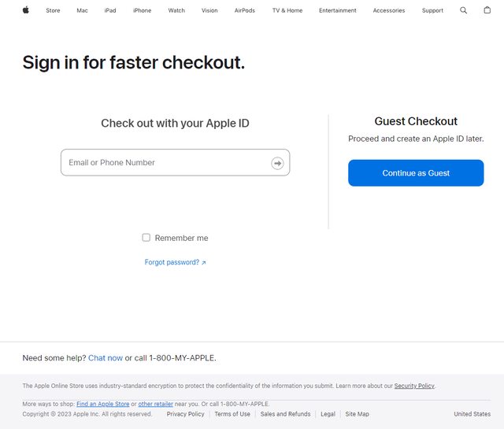Open the Support menu item

[x=432, y=11]
